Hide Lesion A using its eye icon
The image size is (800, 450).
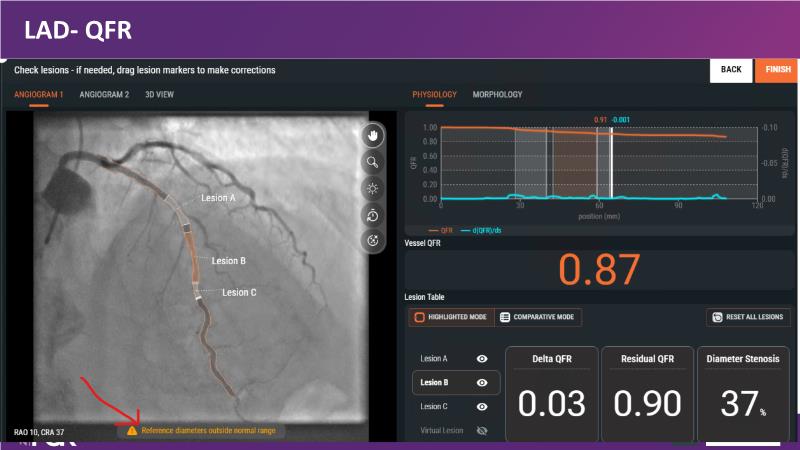point(482,358)
